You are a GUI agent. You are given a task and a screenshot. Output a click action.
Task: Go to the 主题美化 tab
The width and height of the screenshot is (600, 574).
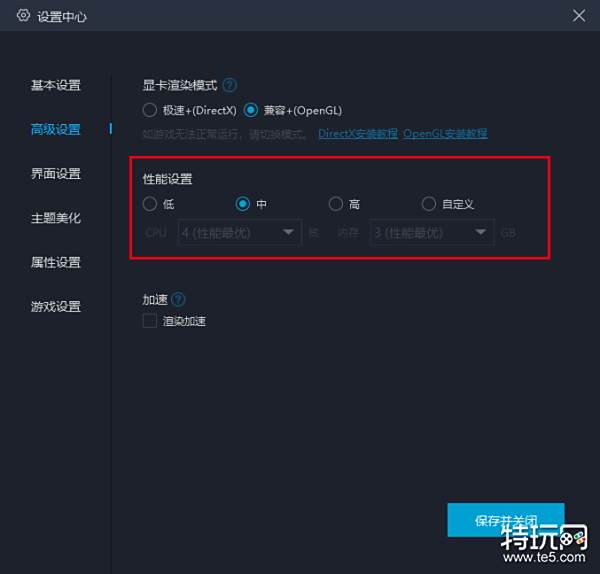click(x=56, y=218)
